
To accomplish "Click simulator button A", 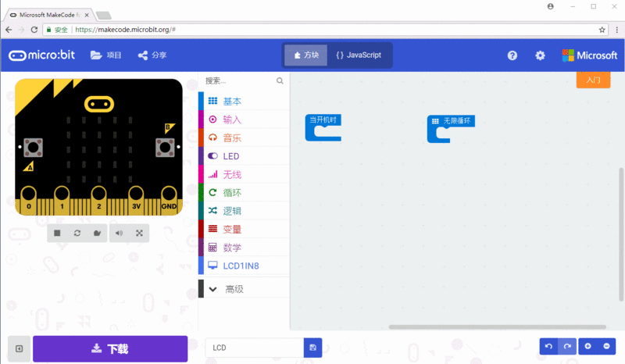I will (33, 148).
